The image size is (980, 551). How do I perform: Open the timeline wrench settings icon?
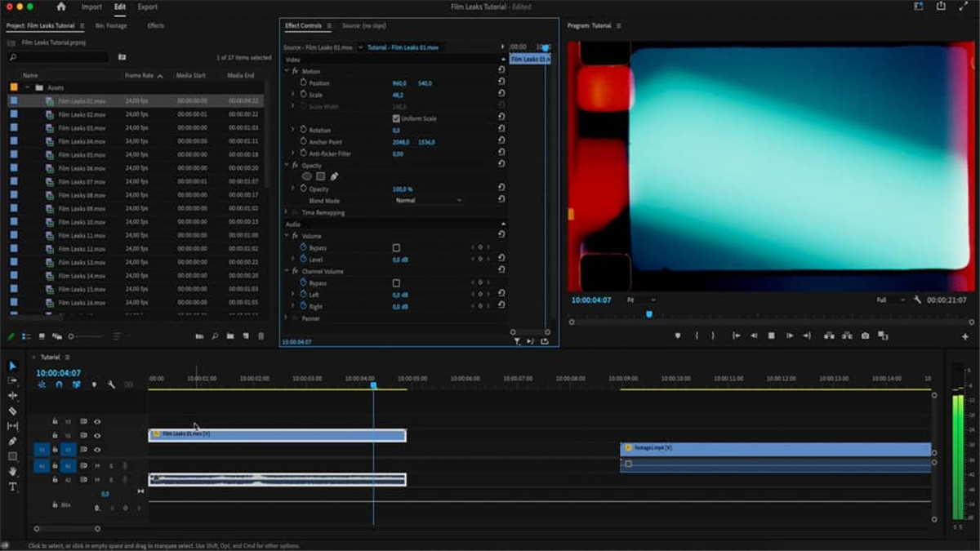pos(110,384)
